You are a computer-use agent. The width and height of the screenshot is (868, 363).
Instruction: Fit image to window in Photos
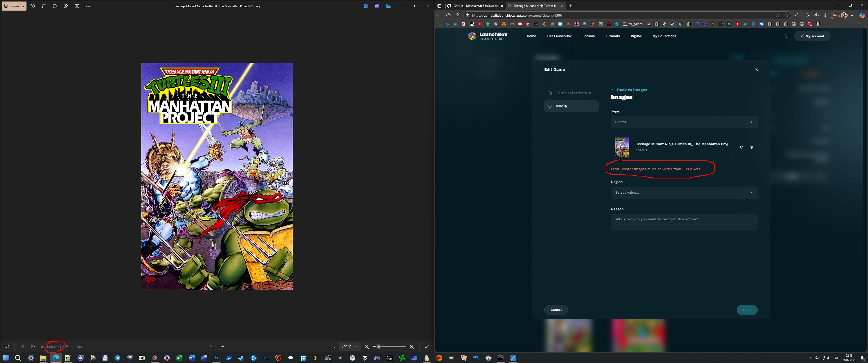point(333,347)
